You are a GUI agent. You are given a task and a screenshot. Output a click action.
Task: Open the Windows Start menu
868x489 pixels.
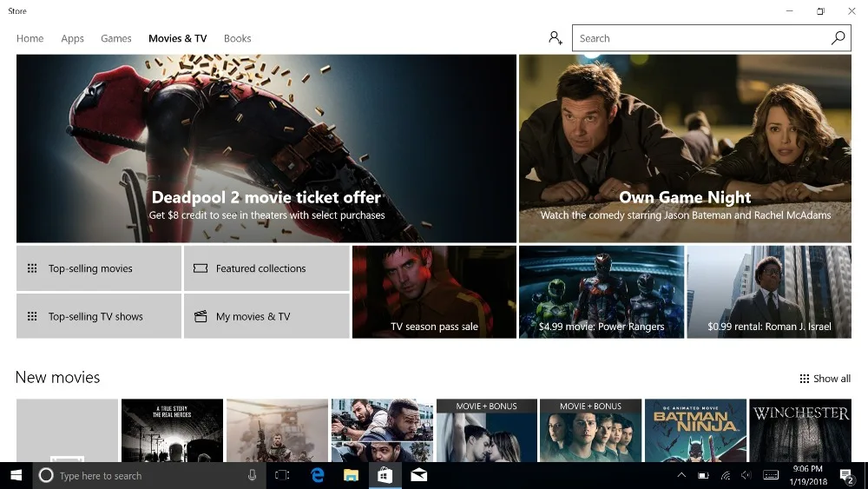point(16,475)
